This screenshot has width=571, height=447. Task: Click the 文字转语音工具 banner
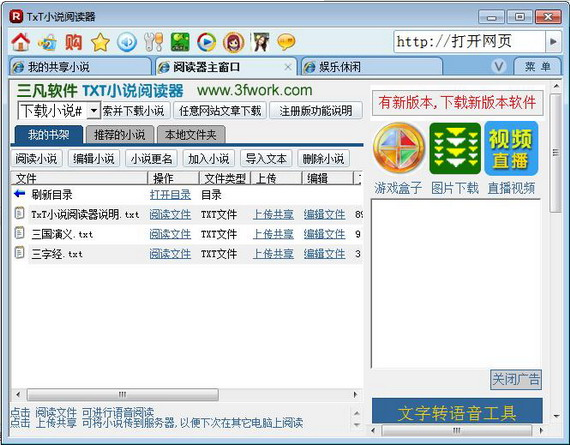(x=457, y=412)
